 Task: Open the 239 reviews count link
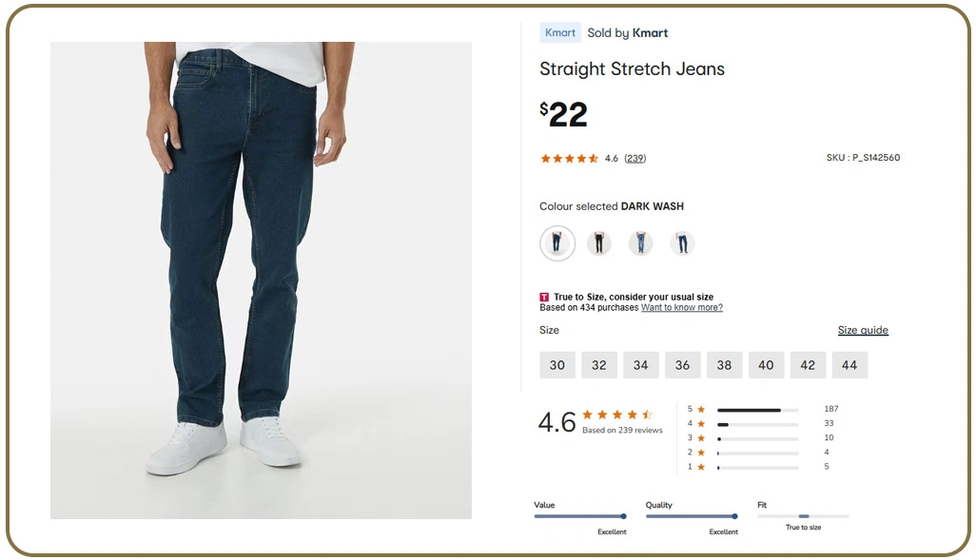point(634,159)
